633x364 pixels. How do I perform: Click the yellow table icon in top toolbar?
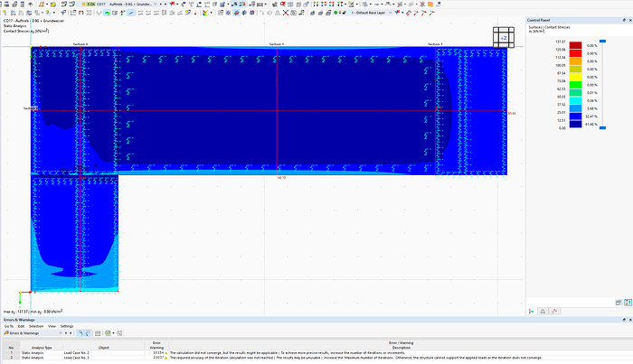coord(52,4)
